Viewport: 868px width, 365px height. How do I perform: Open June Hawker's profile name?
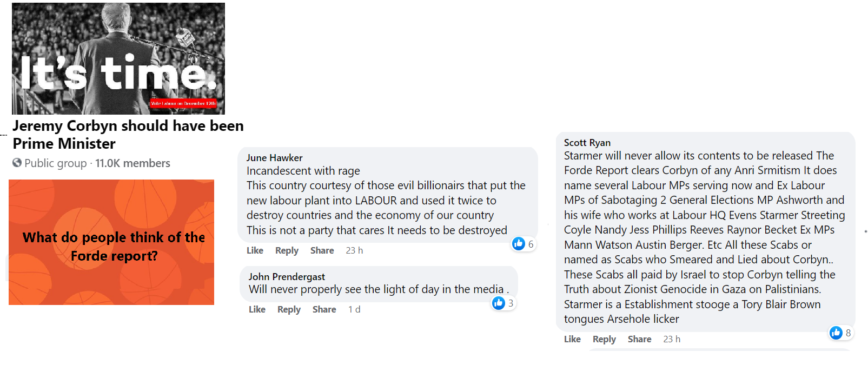pos(274,158)
